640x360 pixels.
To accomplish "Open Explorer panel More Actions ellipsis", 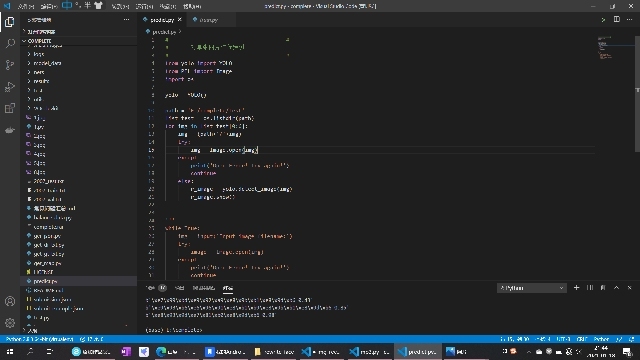I will (127, 20).
